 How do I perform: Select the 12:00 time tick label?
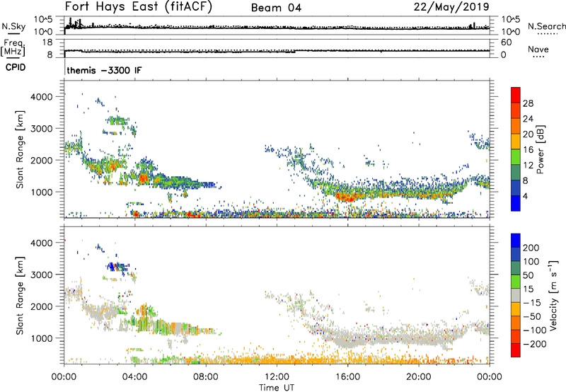277,377
